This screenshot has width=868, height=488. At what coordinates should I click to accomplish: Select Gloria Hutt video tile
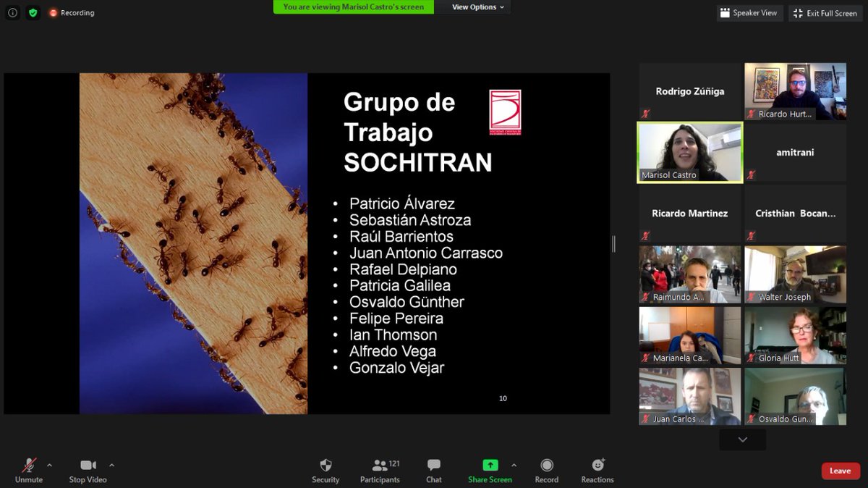[x=796, y=335]
